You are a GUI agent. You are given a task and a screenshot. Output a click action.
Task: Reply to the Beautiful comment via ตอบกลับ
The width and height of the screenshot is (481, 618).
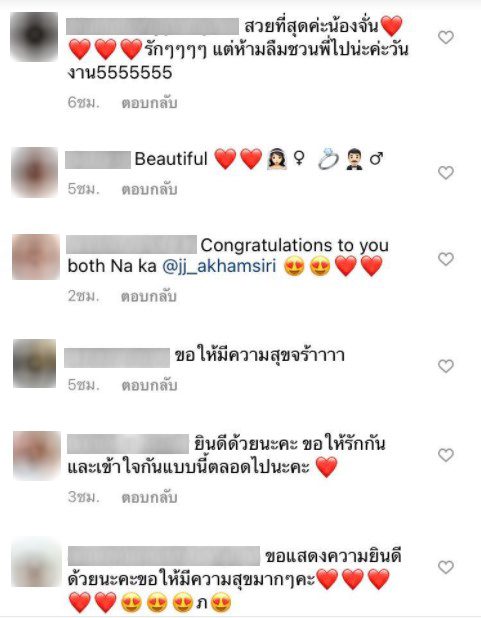point(149,189)
